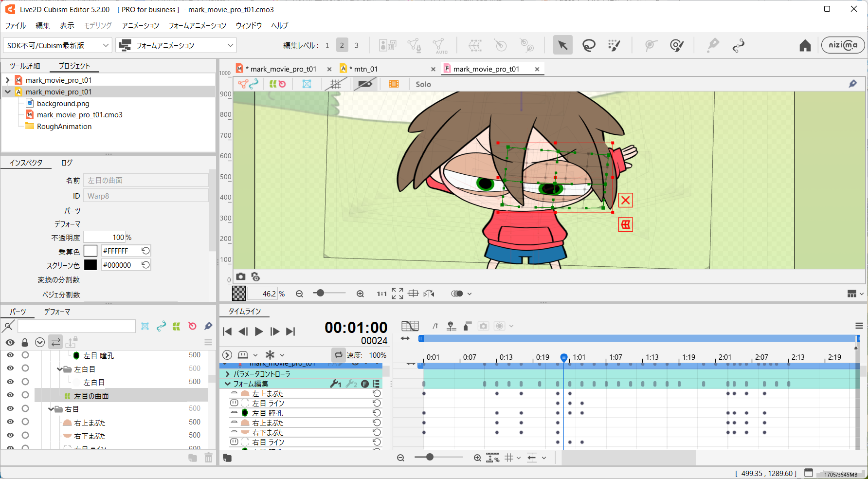The width and height of the screenshot is (868, 479).
Task: Click the camera snapshot icon below canvas
Action: click(x=241, y=276)
